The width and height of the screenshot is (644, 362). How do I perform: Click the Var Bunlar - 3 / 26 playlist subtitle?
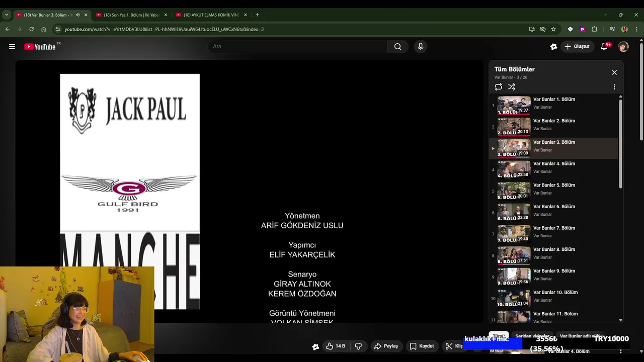coord(511,77)
